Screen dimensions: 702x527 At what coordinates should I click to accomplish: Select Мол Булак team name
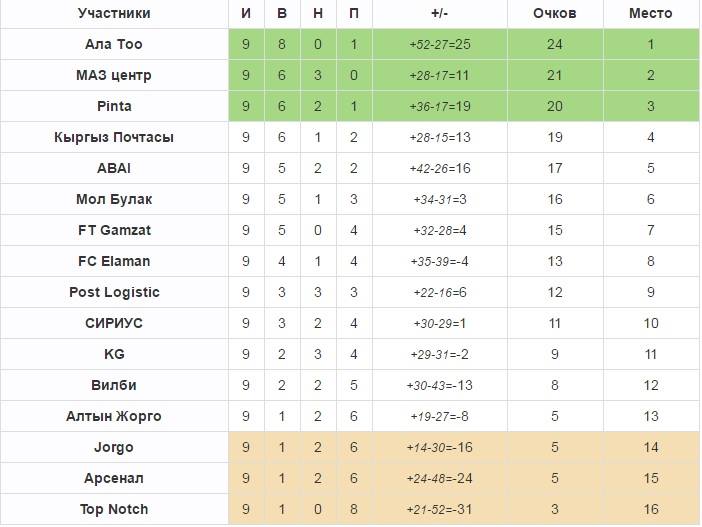coord(114,200)
